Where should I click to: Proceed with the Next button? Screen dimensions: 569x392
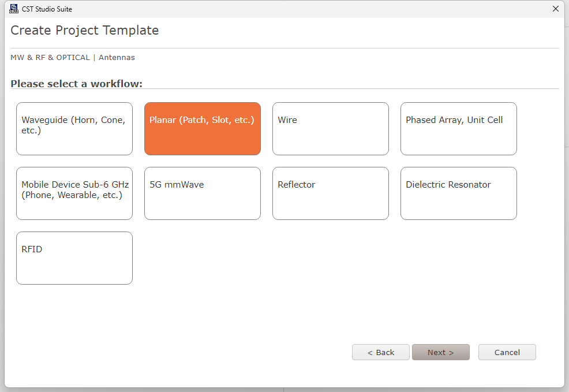(x=441, y=352)
